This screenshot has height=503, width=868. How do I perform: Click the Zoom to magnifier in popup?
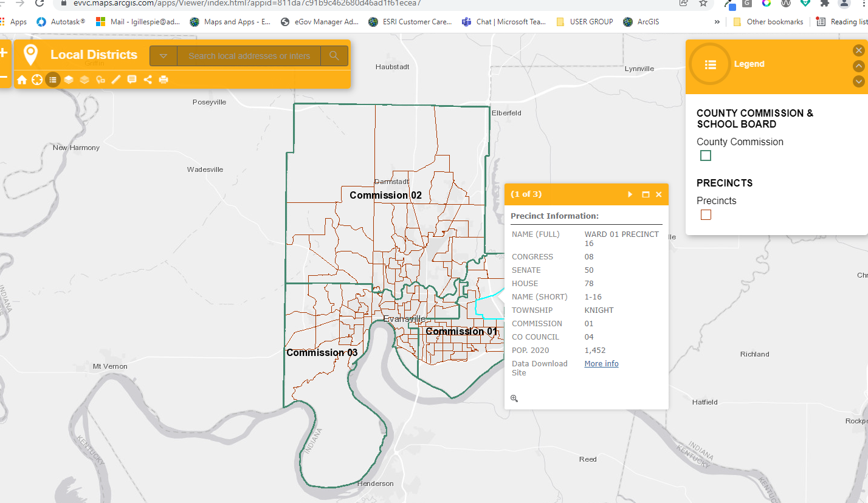pos(514,399)
